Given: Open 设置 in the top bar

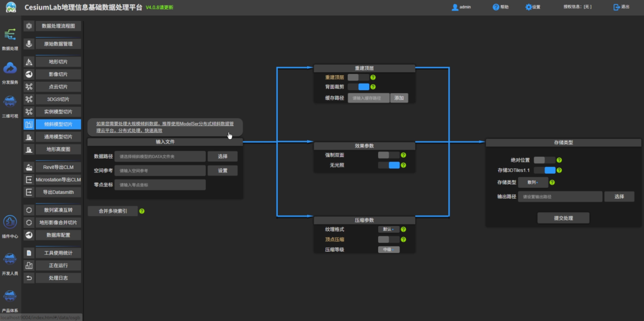Looking at the screenshot, I should coord(532,7).
